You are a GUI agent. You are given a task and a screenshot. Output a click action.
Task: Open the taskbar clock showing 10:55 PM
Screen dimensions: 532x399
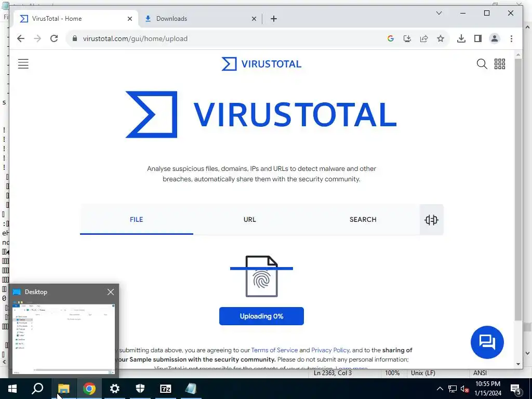pyautogui.click(x=488, y=389)
